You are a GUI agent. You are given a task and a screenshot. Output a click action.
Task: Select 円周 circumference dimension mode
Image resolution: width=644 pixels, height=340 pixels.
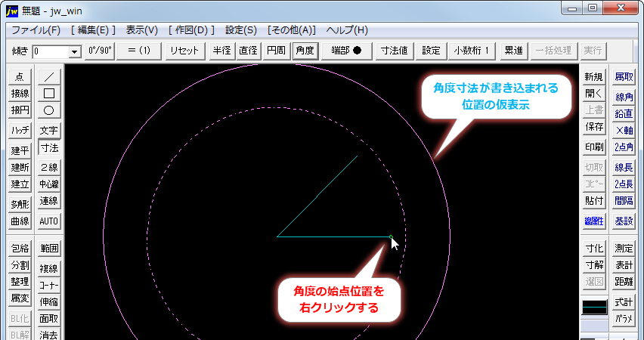[277, 51]
